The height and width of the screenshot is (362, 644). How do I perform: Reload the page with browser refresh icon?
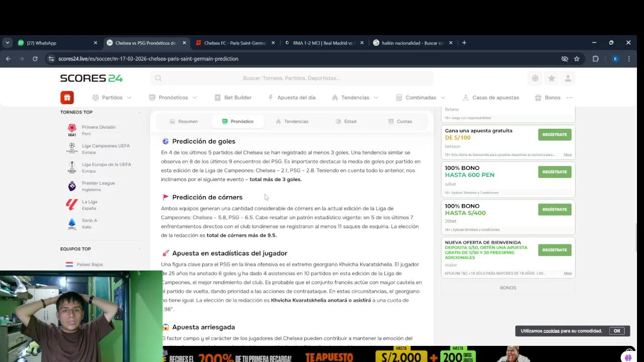[35, 59]
